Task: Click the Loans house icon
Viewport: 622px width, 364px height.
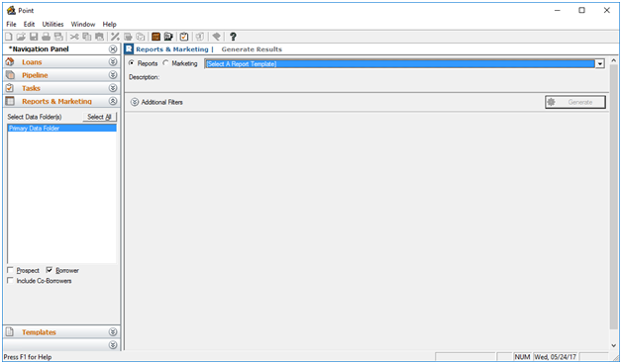Action: [10, 61]
